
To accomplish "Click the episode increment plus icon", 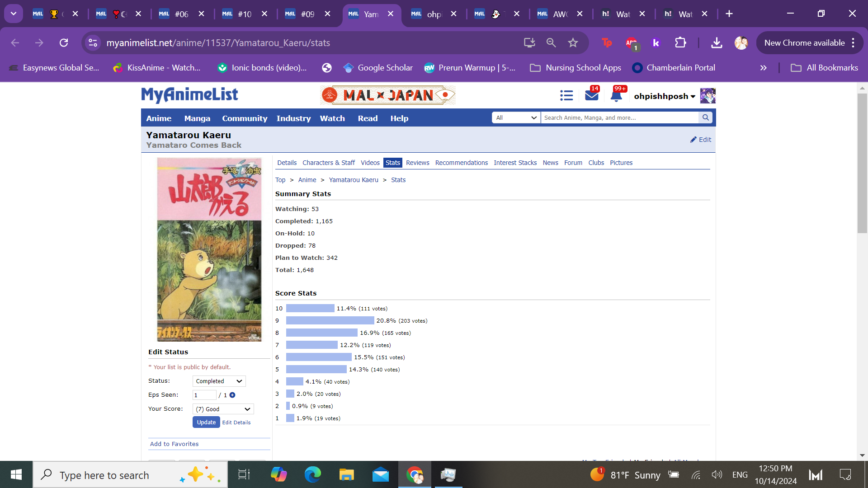I will coord(232,395).
